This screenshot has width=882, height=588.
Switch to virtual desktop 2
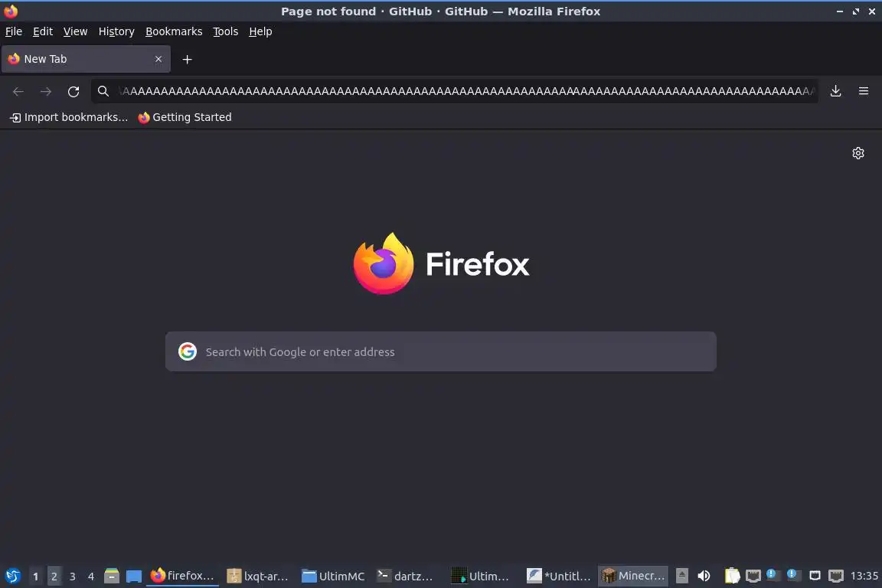(x=54, y=577)
